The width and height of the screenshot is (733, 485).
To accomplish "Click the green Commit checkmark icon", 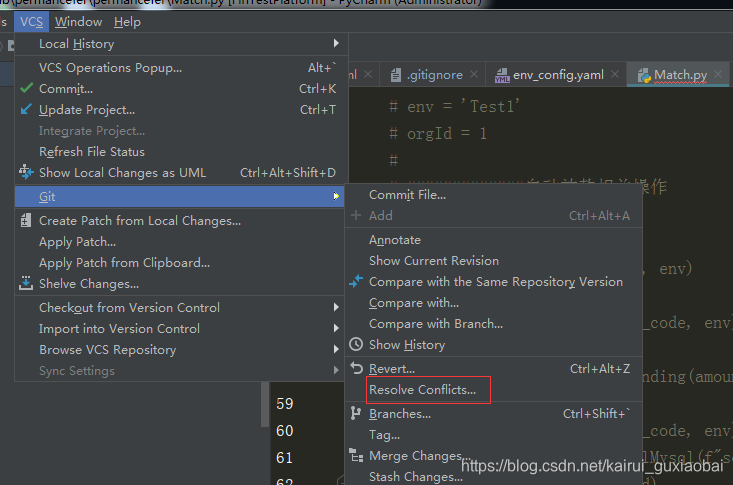I will click(27, 88).
